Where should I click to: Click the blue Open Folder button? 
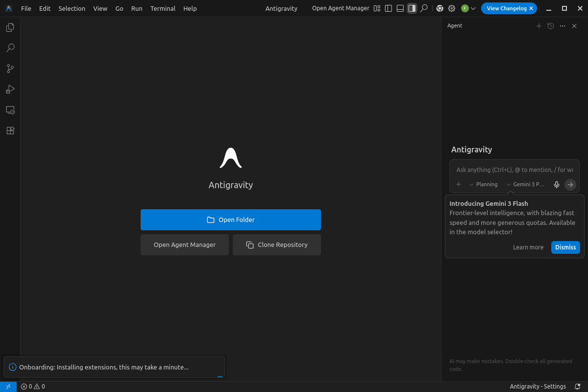pos(230,220)
